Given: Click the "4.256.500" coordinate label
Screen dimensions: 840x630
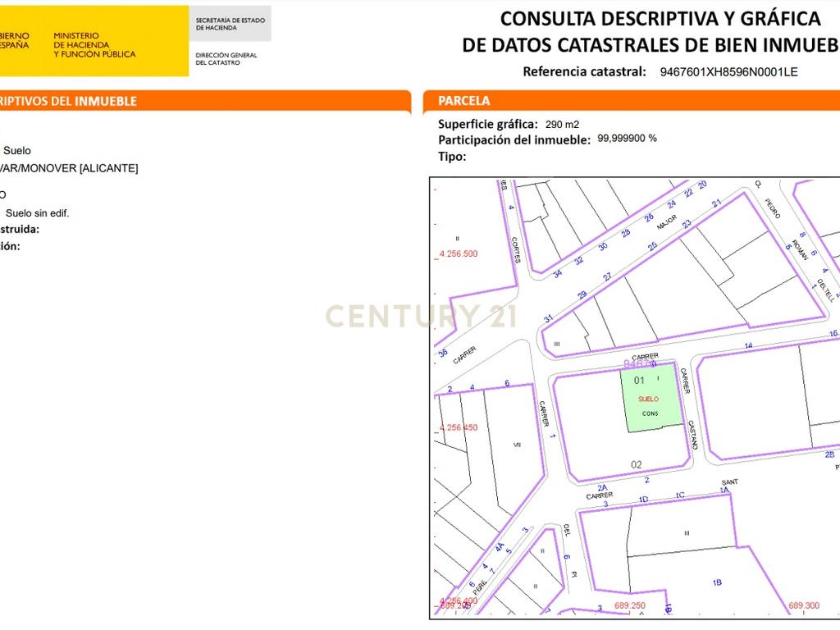Looking at the screenshot, I should [x=458, y=254].
